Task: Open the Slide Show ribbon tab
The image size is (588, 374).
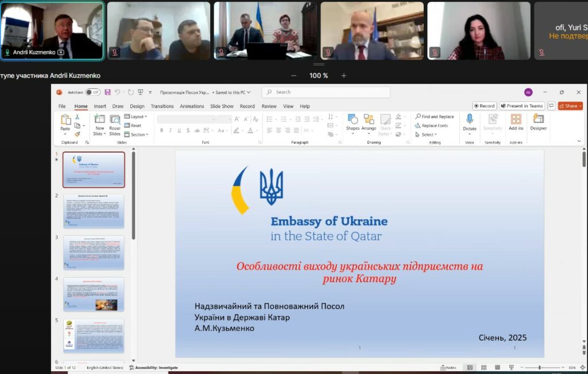Action: tap(222, 106)
